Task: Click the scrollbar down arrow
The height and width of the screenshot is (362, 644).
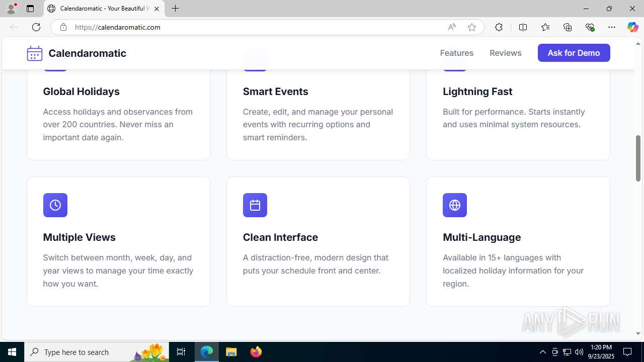Action: pos(638,333)
